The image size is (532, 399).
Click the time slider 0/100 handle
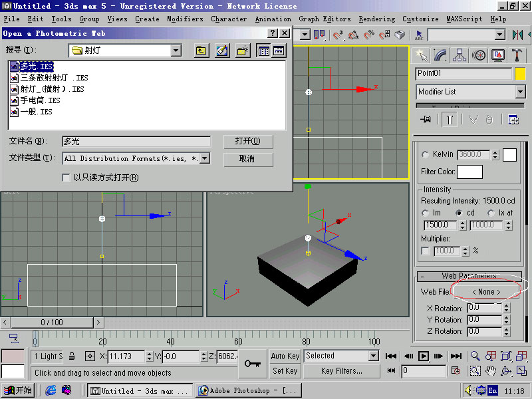[x=52, y=323]
